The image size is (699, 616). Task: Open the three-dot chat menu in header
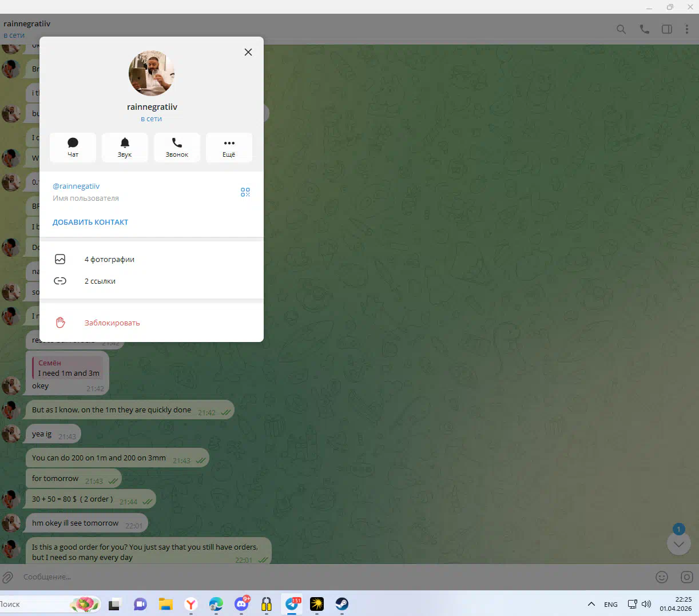point(687,29)
